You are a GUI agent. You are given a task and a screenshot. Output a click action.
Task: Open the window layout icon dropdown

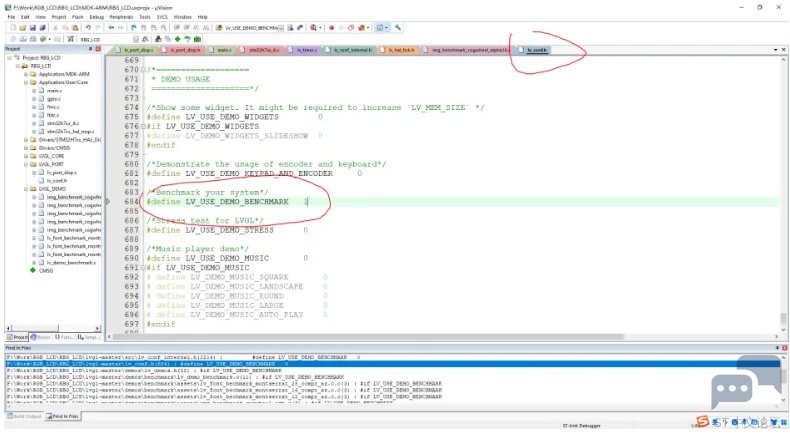click(386, 28)
